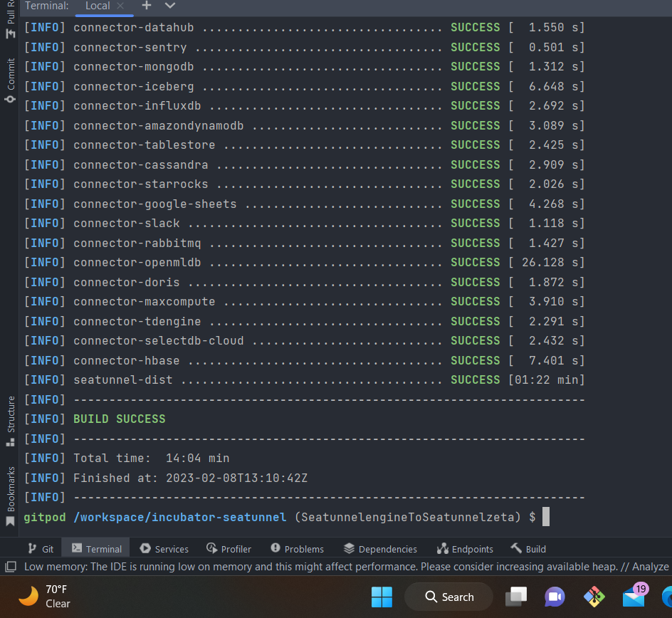Open the Git tool window
Screen dimensions: 672x618
[41, 548]
